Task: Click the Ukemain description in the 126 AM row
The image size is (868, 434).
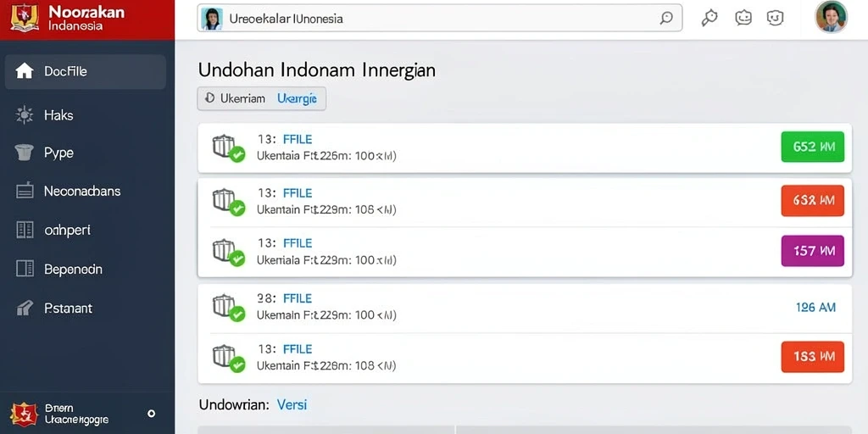Action: click(x=326, y=315)
